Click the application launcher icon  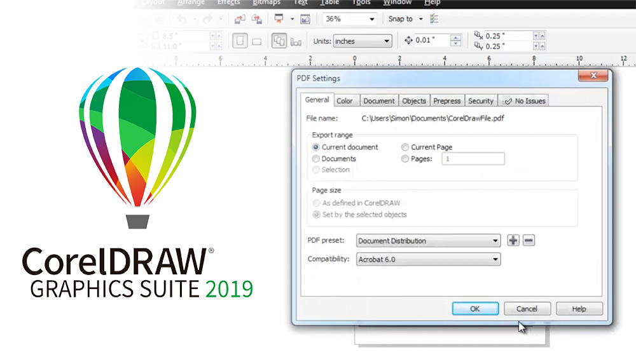[279, 18]
